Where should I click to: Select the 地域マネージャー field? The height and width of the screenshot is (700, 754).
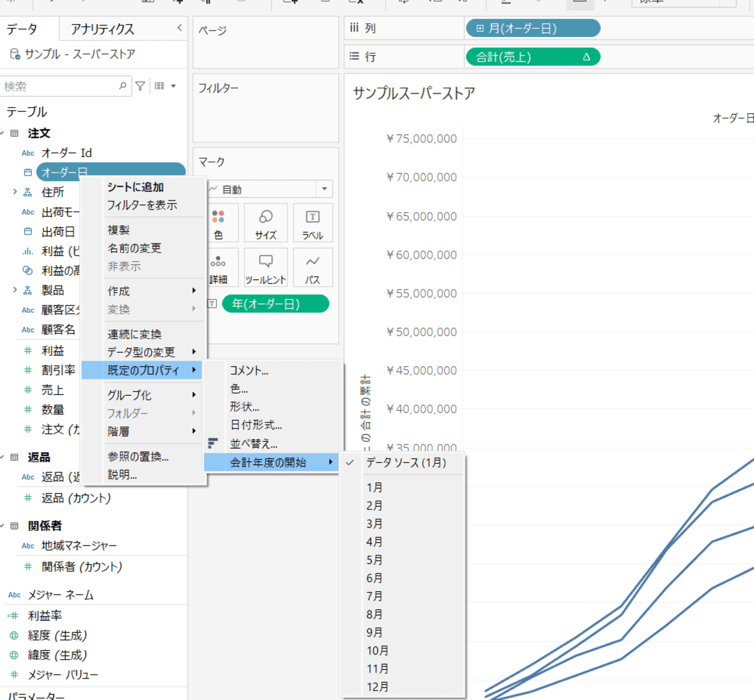pyautogui.click(x=79, y=546)
